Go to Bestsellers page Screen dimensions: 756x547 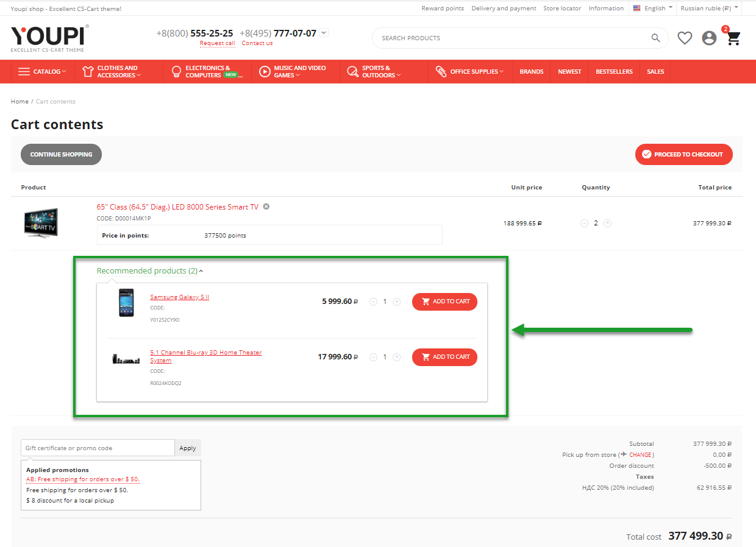pos(614,71)
